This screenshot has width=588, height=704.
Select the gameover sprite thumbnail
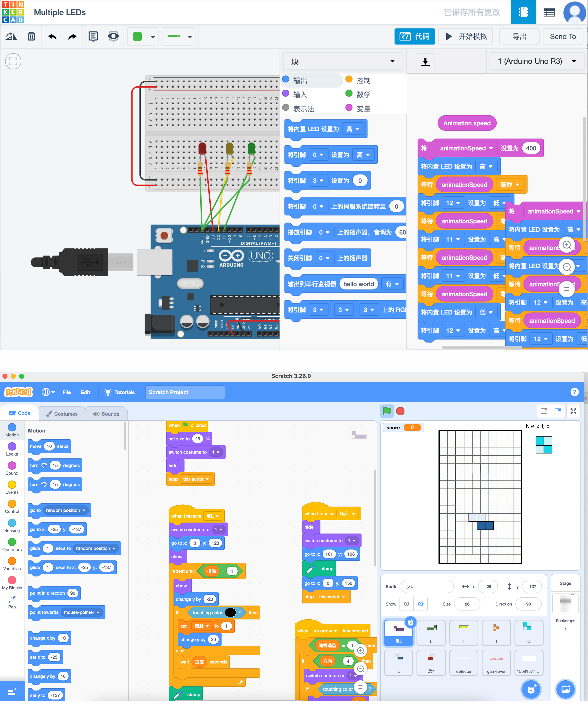coord(496,662)
